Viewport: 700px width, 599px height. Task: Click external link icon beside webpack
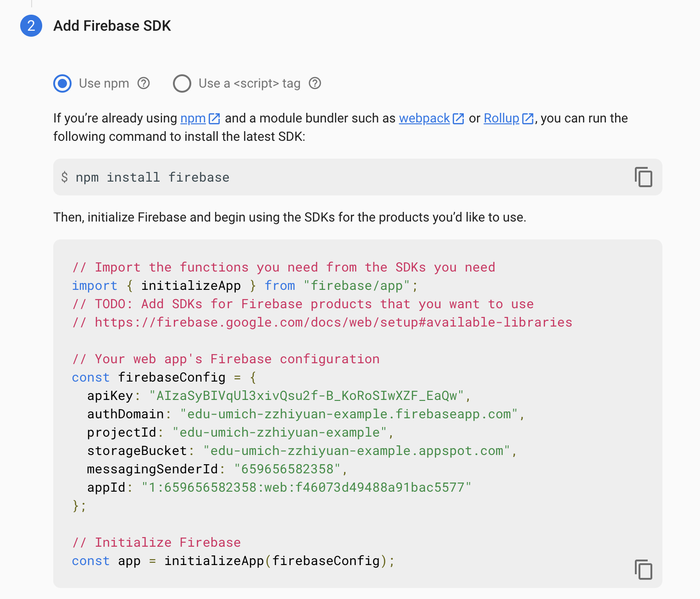click(458, 118)
